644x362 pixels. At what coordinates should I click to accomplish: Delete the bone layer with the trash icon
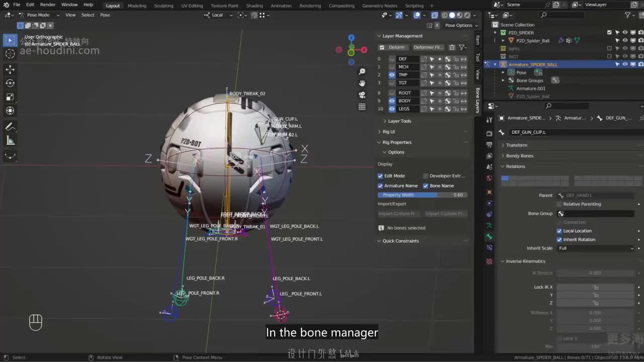(452, 47)
